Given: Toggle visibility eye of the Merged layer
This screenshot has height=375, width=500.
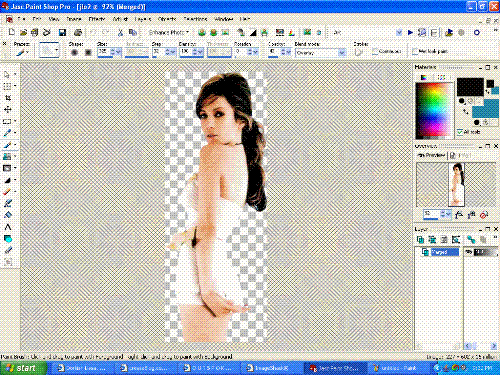Looking at the screenshot, I should click(x=469, y=252).
